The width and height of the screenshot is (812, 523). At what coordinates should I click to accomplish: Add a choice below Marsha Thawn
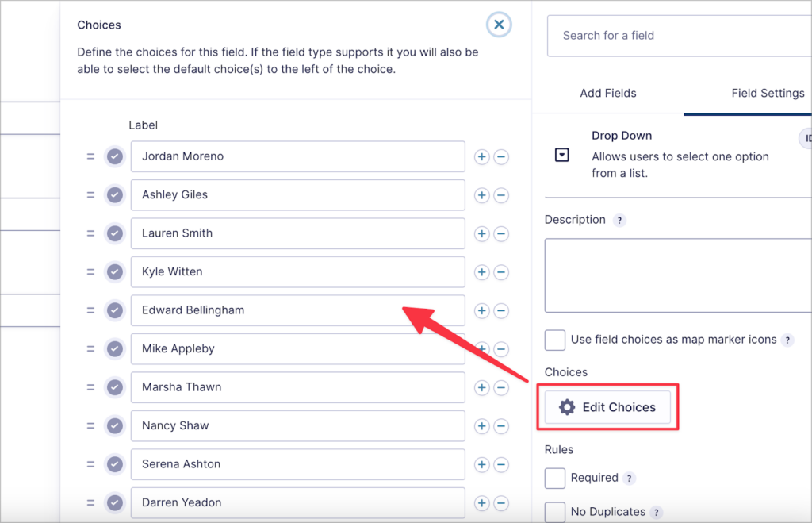coord(481,387)
